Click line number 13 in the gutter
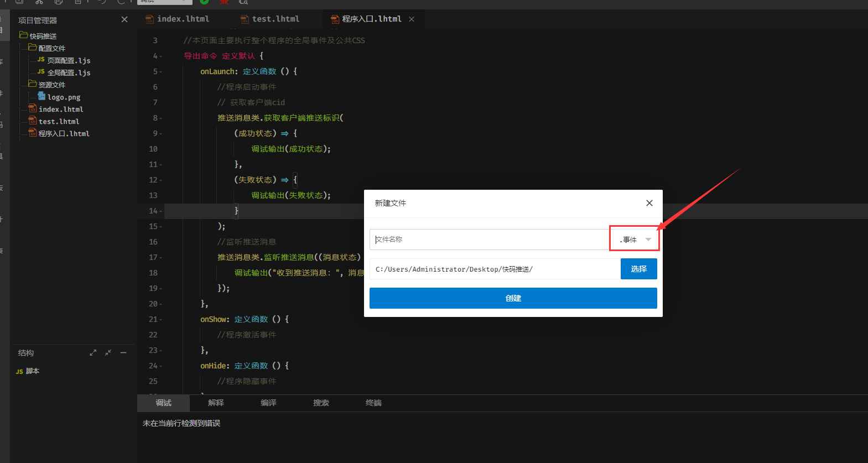This screenshot has width=868, height=463. 153,195
